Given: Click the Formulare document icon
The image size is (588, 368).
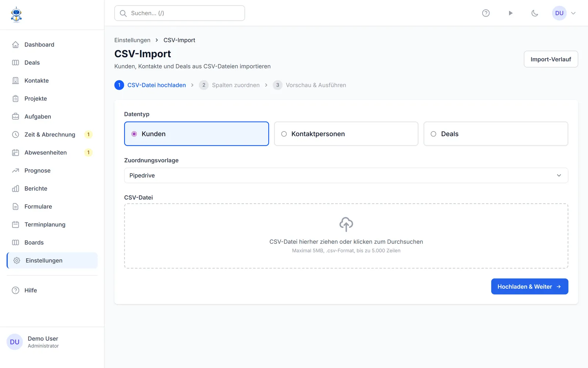Looking at the screenshot, I should (15, 207).
